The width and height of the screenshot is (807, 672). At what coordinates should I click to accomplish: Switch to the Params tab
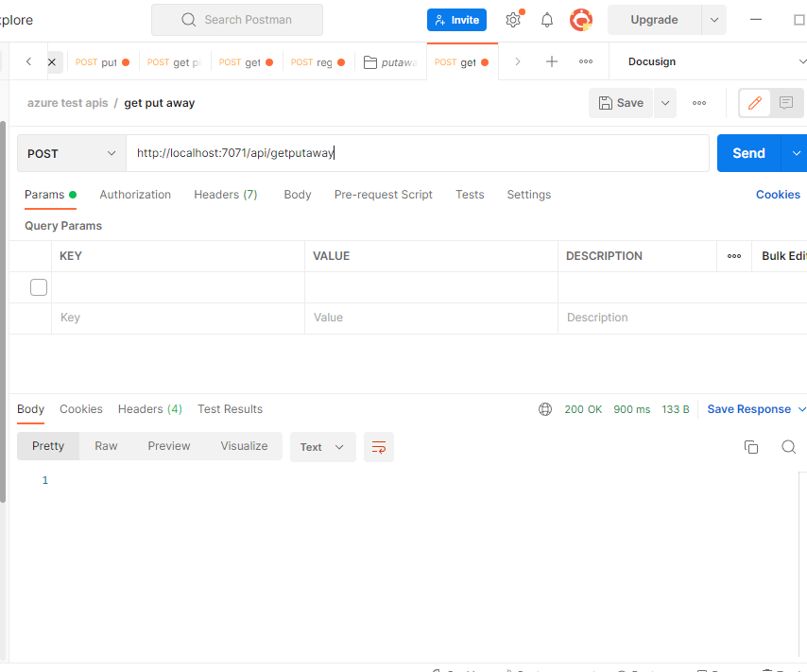50,195
